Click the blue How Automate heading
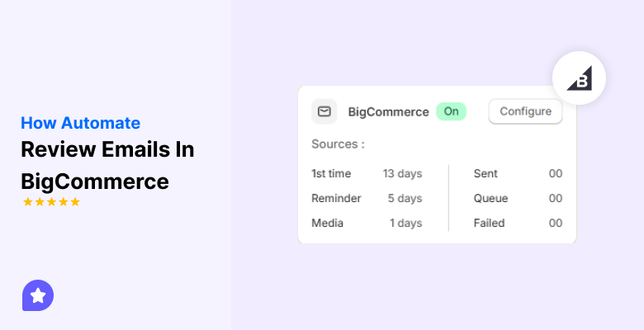Screen dimensions: 644x330 (x=80, y=123)
